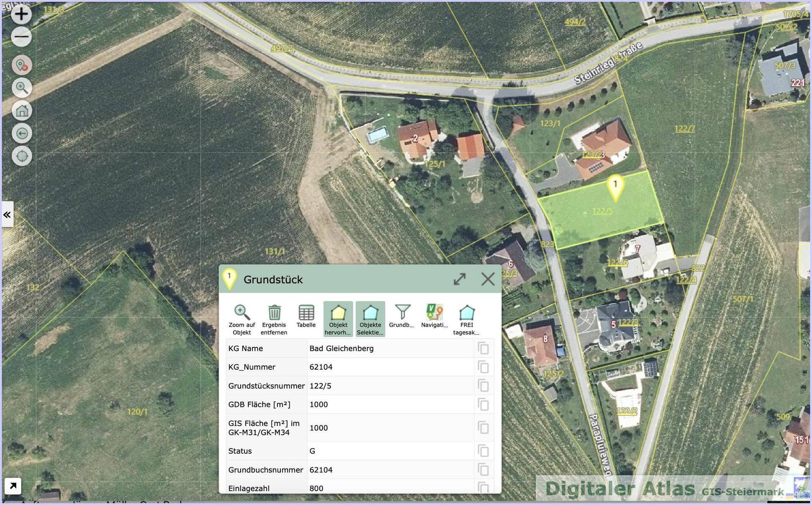Click parcel label 123/1 on map
The width and height of the screenshot is (812, 505).
pyautogui.click(x=550, y=123)
